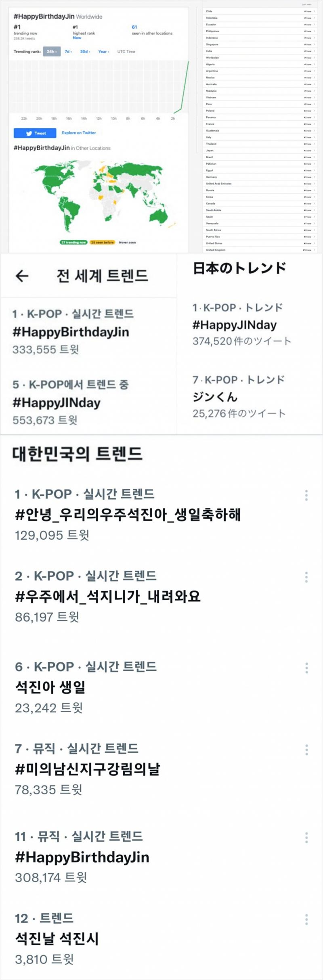Open three-dot menu for 석진아 생일 trend
323x980 pixels.
[306, 668]
